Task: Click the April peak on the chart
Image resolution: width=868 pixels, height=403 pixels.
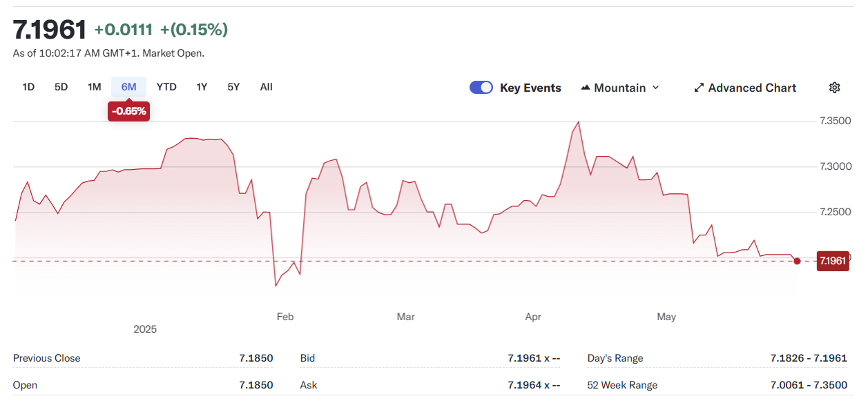Action: pyautogui.click(x=578, y=122)
